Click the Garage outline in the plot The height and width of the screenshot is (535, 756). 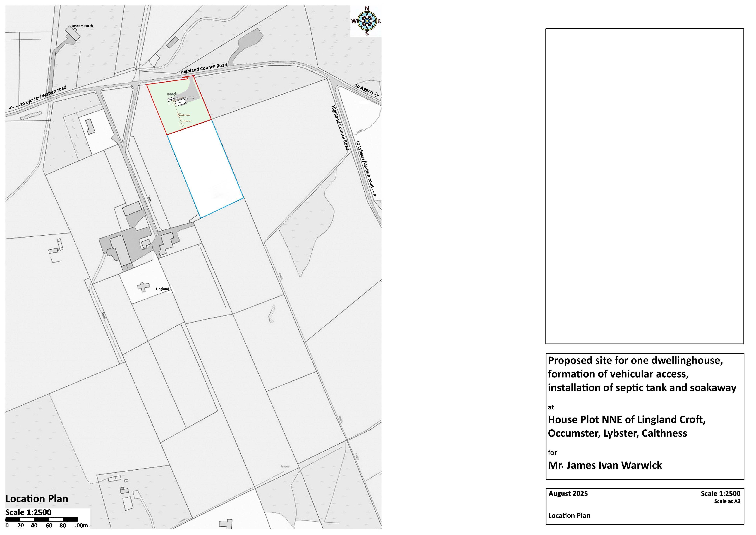point(171,100)
